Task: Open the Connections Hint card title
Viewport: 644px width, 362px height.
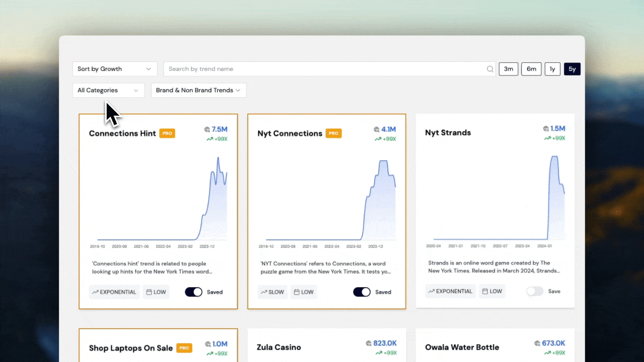Action: pos(122,133)
